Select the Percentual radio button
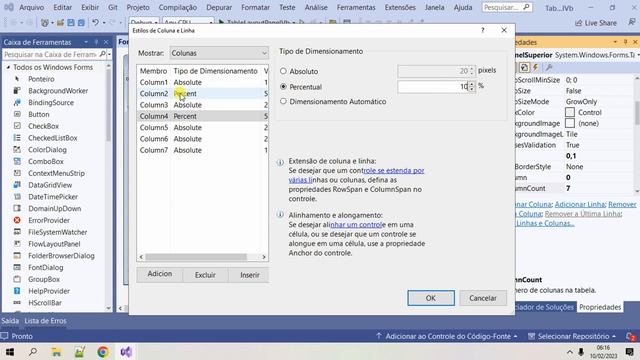The height and width of the screenshot is (360, 640). (283, 87)
